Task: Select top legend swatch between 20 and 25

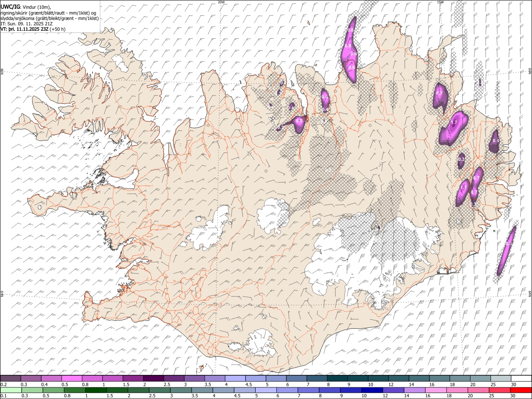Action: coord(480,378)
